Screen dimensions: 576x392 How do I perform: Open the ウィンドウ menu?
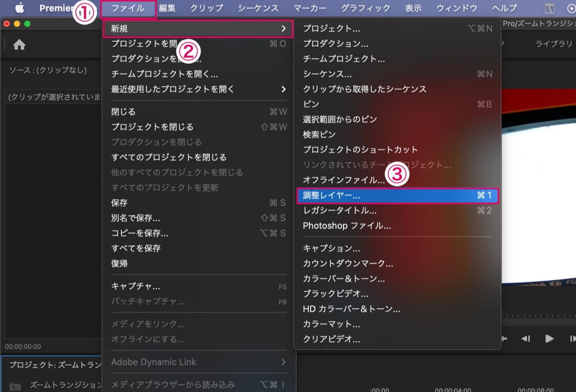(457, 8)
